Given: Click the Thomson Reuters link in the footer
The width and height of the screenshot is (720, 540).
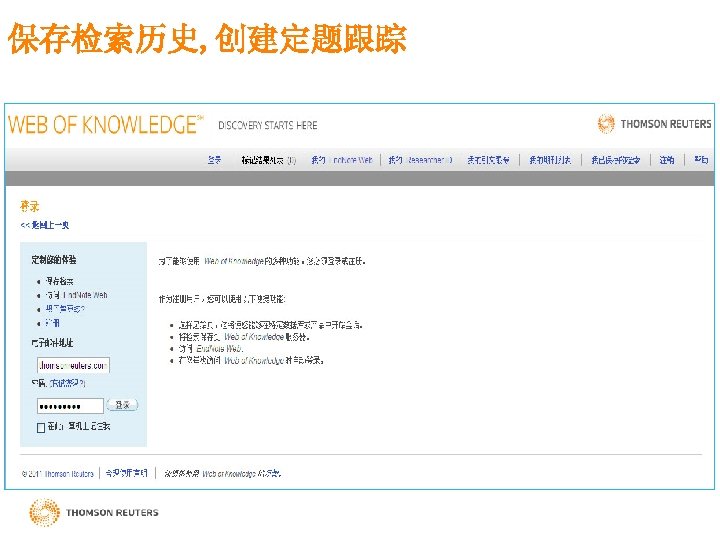Looking at the screenshot, I should [x=69, y=473].
